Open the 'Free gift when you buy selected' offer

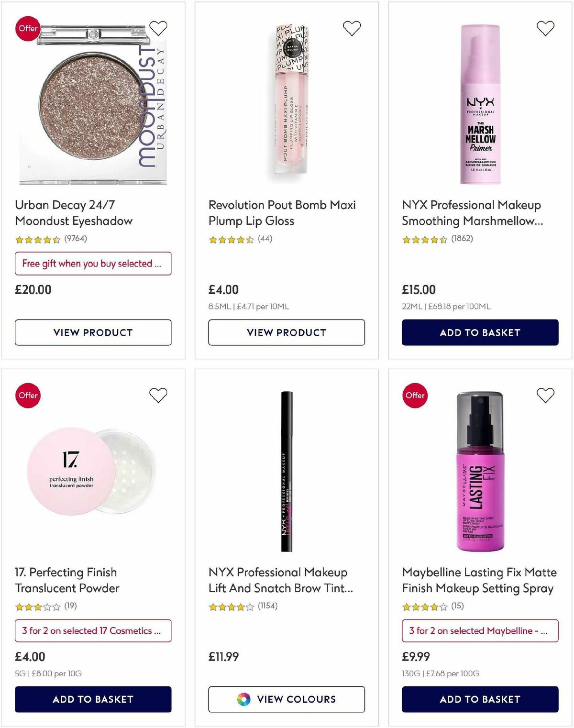pos(93,264)
